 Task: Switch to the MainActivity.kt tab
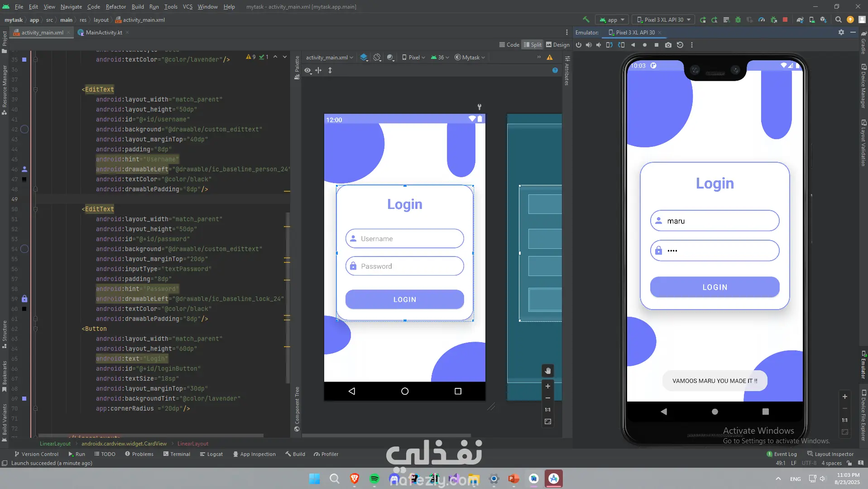pyautogui.click(x=104, y=32)
